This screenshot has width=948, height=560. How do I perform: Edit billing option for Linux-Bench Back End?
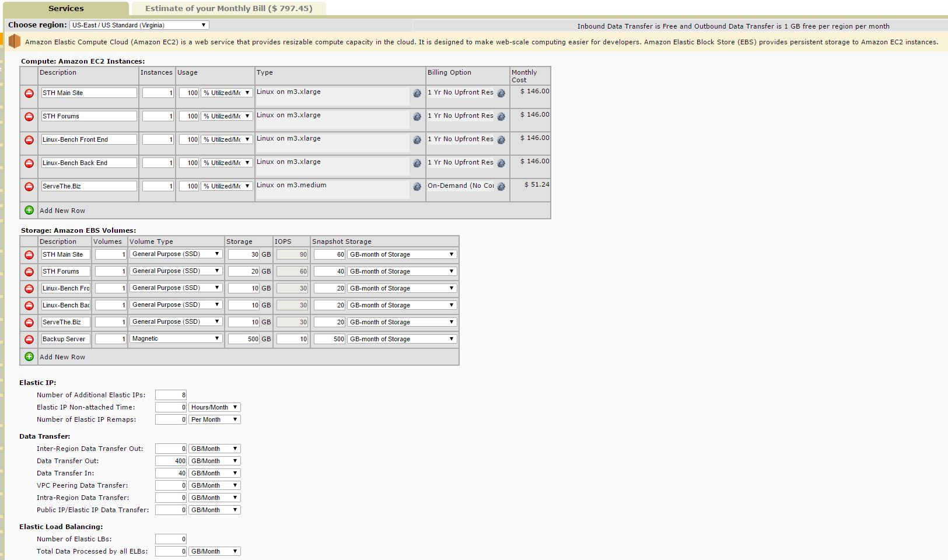[501, 163]
